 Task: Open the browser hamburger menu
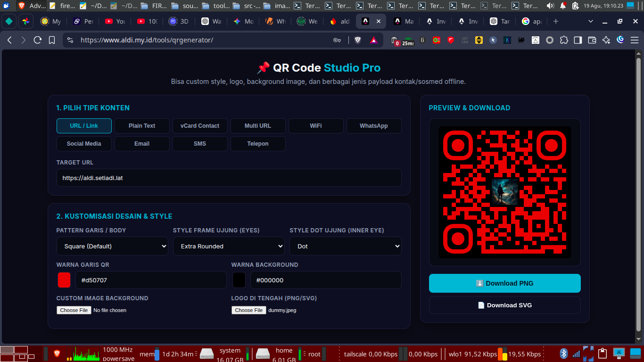click(635, 40)
